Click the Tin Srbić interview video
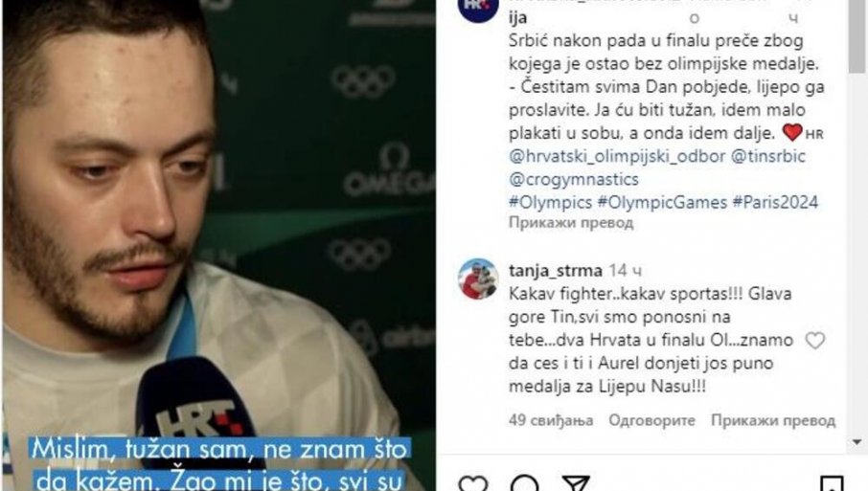The width and height of the screenshot is (868, 491). pos(219,245)
